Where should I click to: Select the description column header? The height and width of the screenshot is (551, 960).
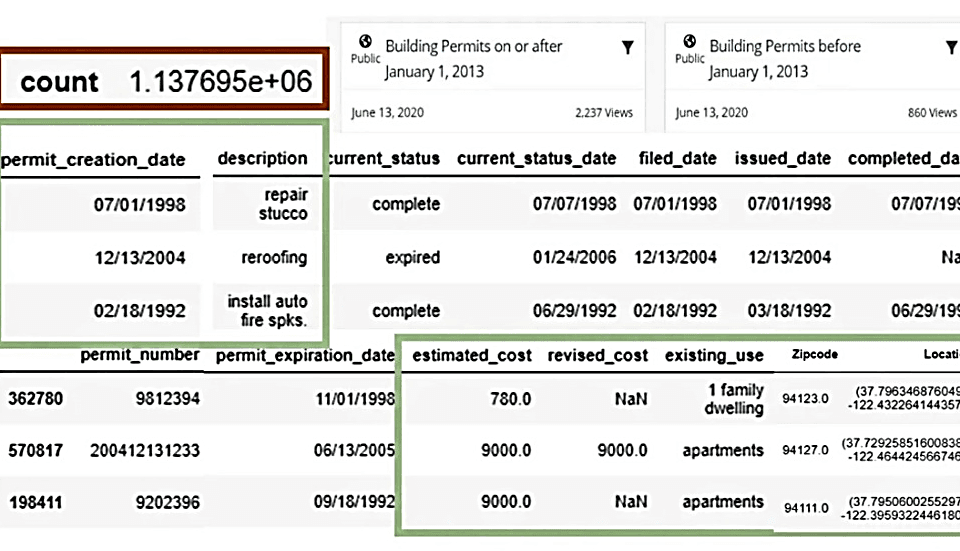point(262,158)
